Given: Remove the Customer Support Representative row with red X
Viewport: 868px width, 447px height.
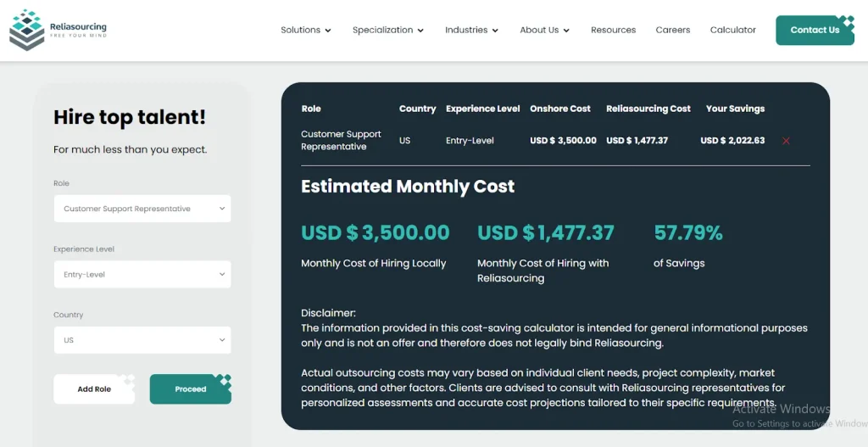Looking at the screenshot, I should (x=786, y=141).
